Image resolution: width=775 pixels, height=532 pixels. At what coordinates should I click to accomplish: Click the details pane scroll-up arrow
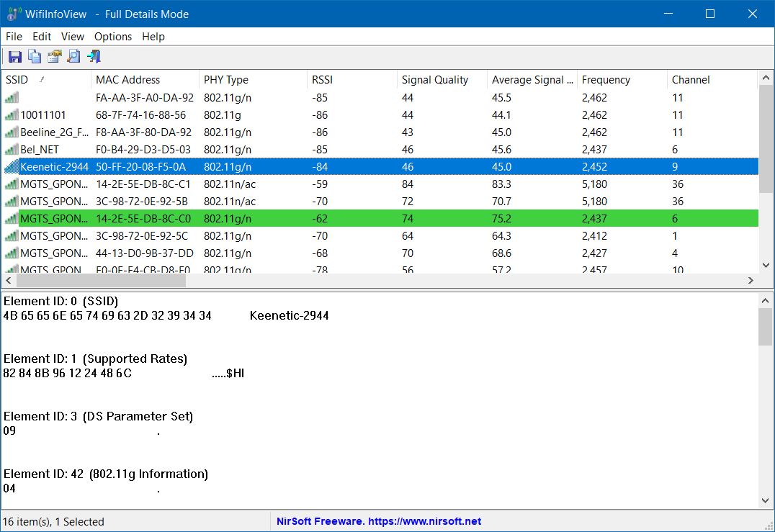766,300
